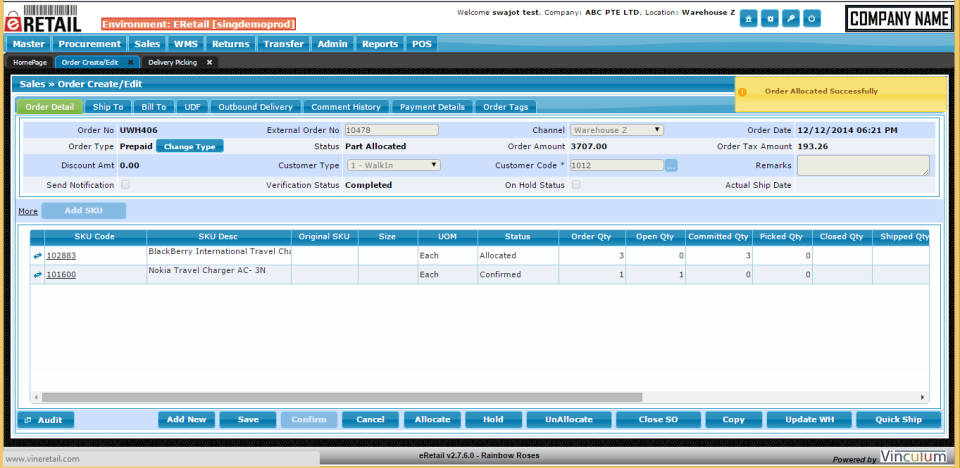The width and height of the screenshot is (960, 468).
Task: Click swap arrows icon for SKU 102883
Action: click(x=37, y=256)
